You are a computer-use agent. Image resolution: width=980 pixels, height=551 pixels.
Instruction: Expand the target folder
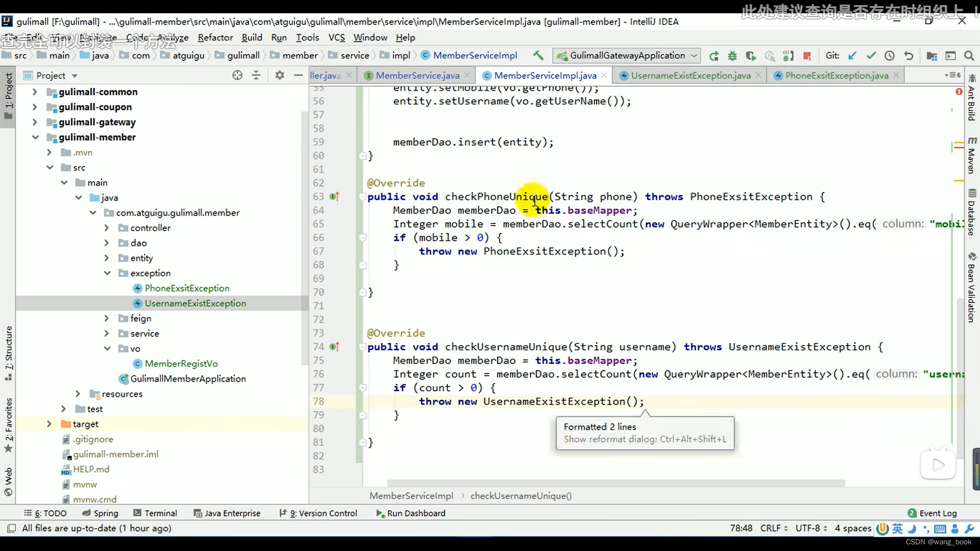click(49, 424)
